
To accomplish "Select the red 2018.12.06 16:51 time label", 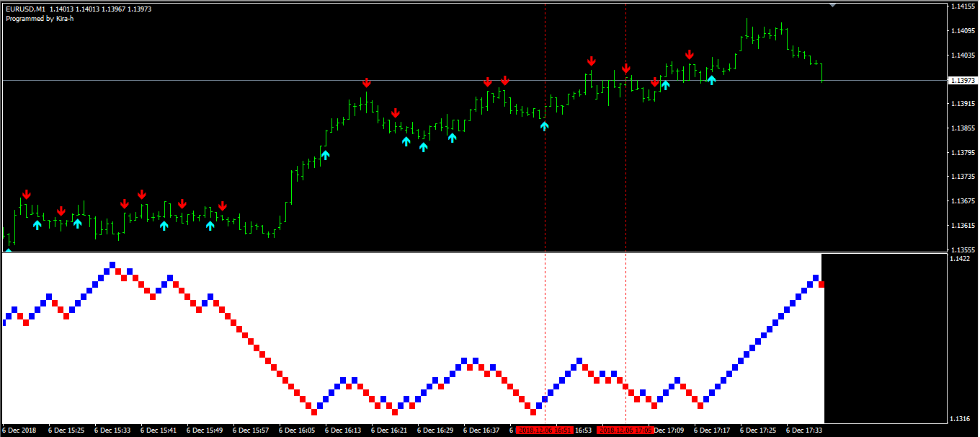I will (x=545, y=431).
